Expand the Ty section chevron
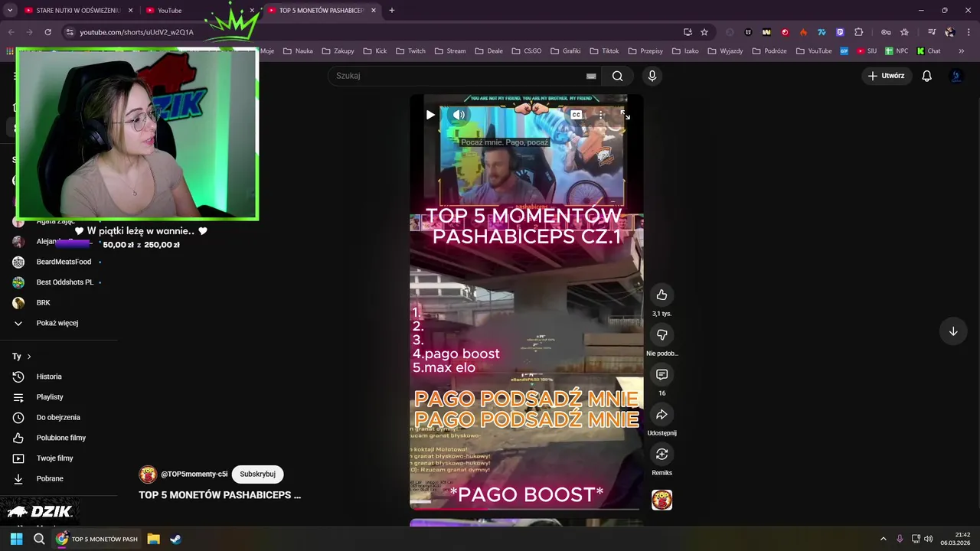Viewport: 980px width, 551px height. [29, 357]
